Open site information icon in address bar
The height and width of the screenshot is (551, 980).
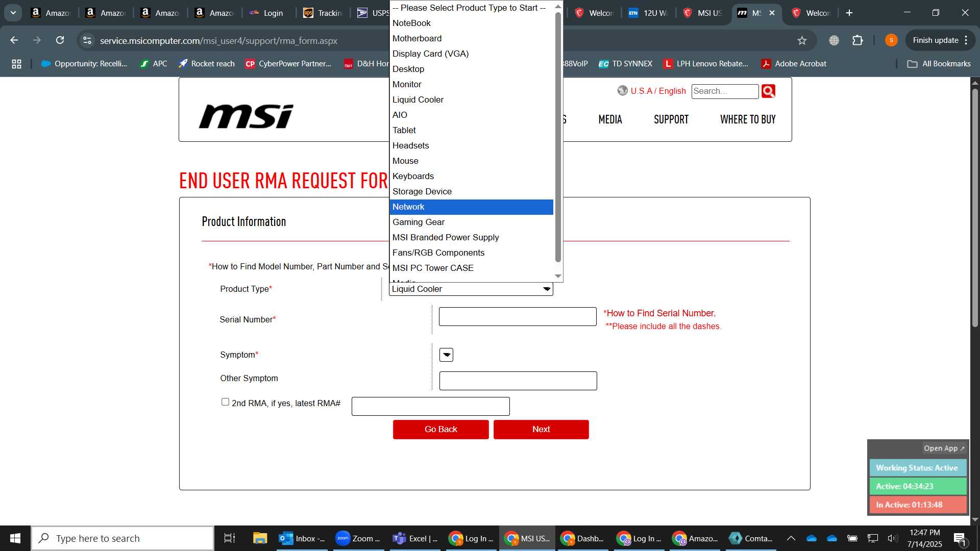(x=87, y=40)
